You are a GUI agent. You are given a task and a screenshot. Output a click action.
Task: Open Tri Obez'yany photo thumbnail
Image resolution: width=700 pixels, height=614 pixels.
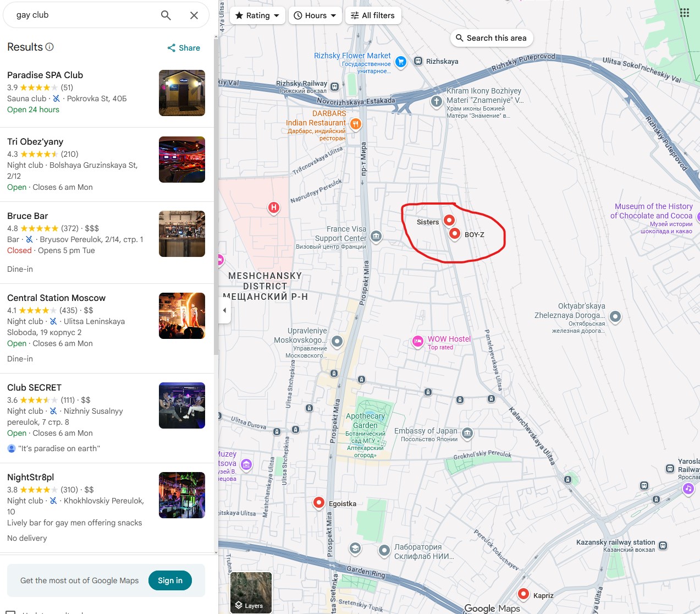[x=182, y=160]
